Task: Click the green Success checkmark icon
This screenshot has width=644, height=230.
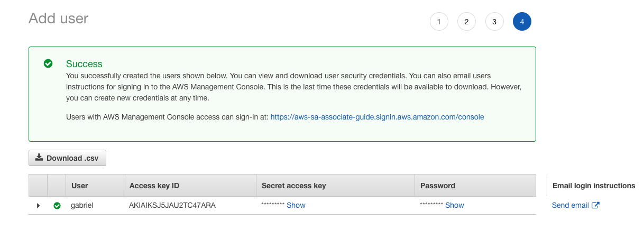Action: 48,63
